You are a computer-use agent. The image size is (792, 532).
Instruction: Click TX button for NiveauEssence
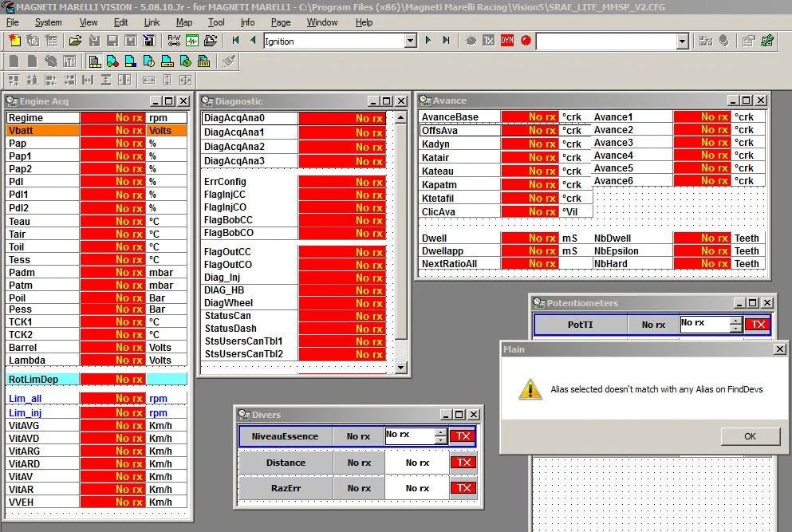point(463,436)
